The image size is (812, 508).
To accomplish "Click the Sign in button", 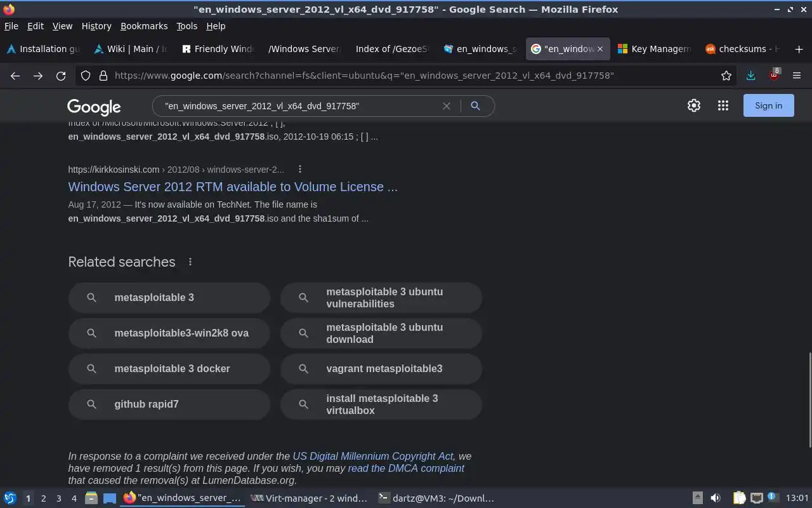I will point(768,106).
